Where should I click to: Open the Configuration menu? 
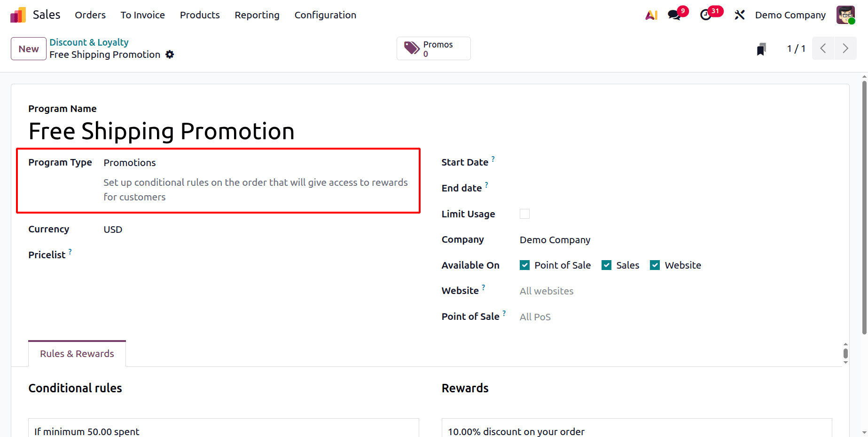(325, 15)
